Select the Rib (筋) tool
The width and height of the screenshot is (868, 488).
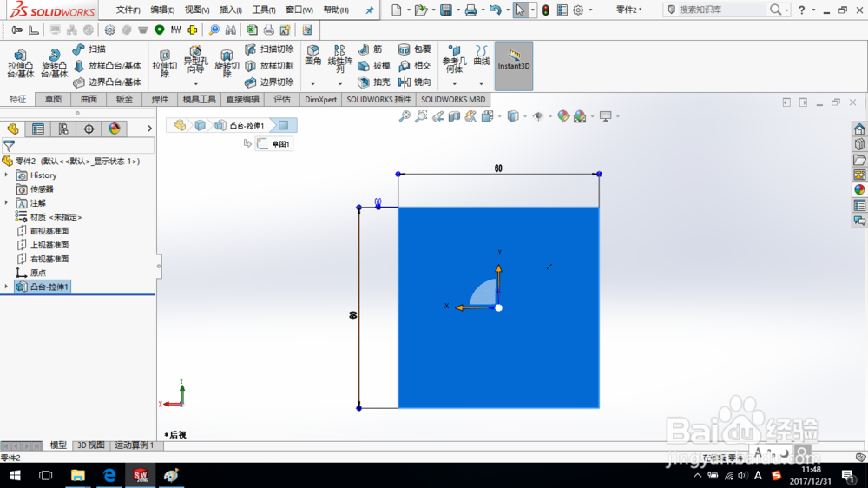[x=371, y=49]
